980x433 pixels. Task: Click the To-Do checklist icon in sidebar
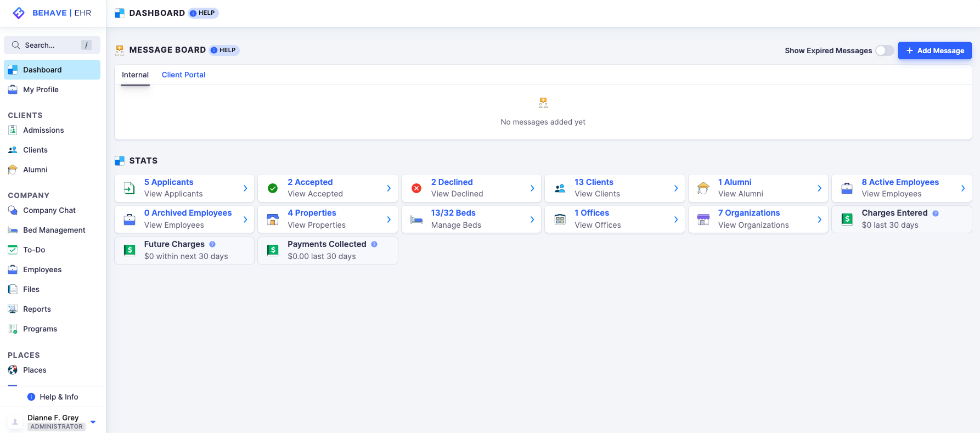13,250
